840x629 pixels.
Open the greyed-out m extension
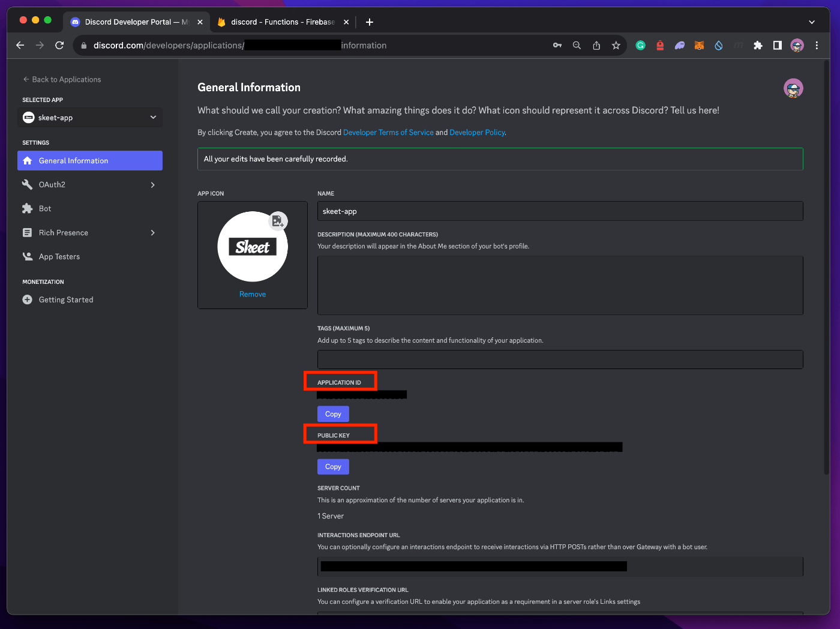(739, 46)
